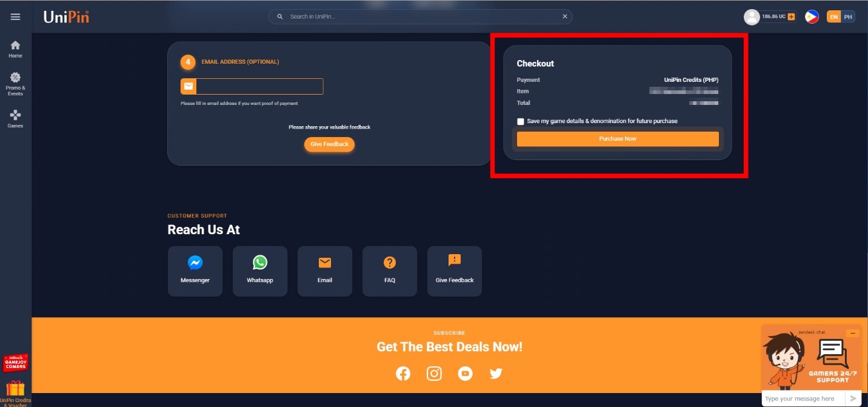Viewport: 868px width, 407px height.
Task: Open the FAQ help icon
Action: (390, 263)
